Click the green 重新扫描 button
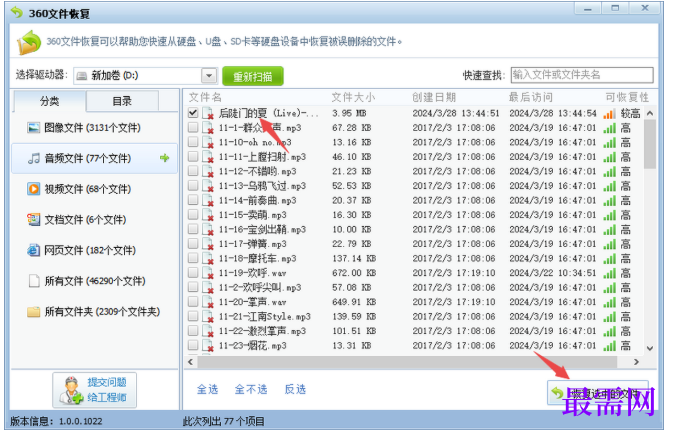 pyautogui.click(x=253, y=77)
